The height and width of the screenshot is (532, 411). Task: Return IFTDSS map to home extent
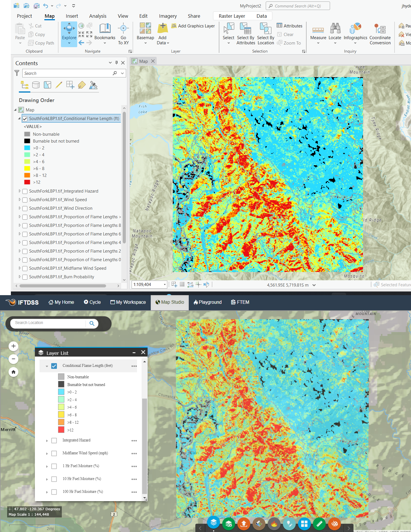[13, 372]
